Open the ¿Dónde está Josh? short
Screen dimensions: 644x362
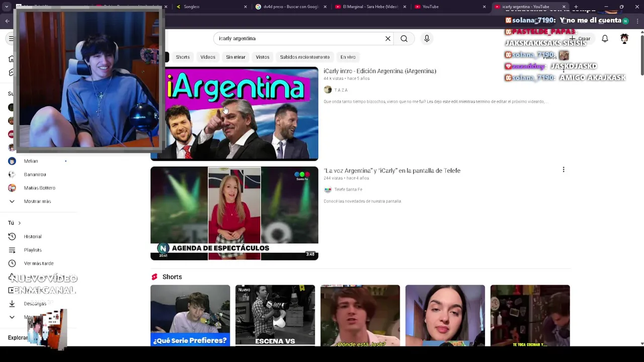tap(360, 315)
